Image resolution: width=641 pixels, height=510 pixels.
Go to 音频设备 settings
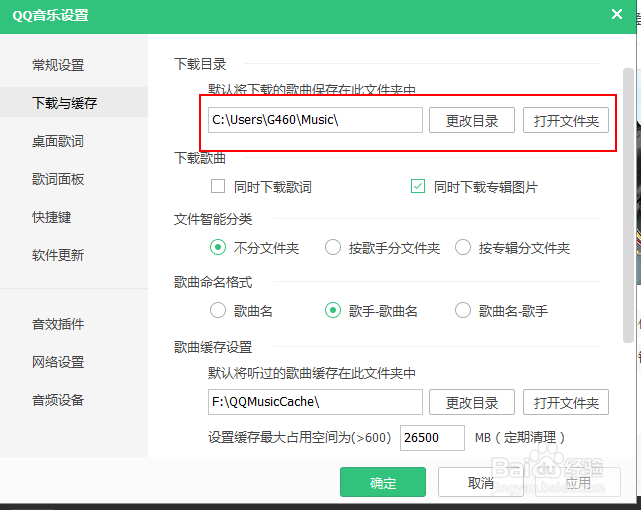pos(58,400)
